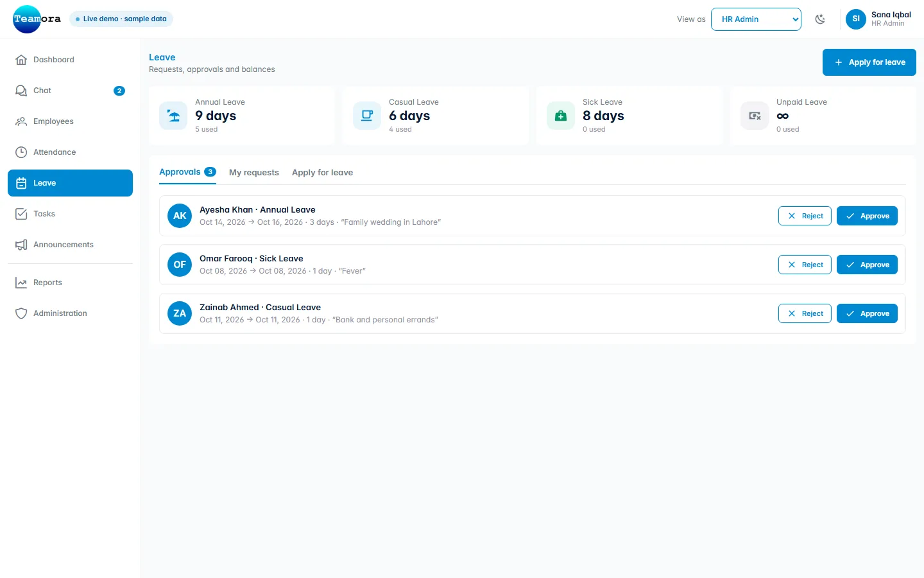Screen dimensions: 924x578
Task: Reject Zainab Ahmed's casual leave request
Action: tap(805, 313)
